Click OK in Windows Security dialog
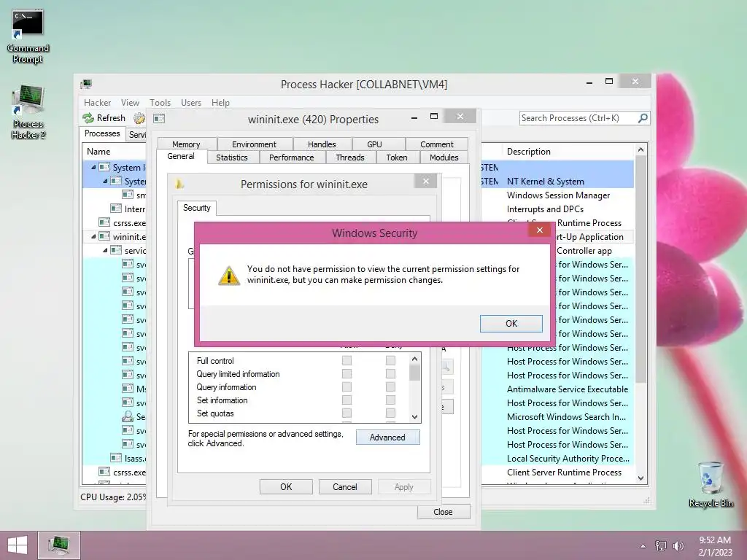This screenshot has width=747, height=560. click(x=511, y=323)
